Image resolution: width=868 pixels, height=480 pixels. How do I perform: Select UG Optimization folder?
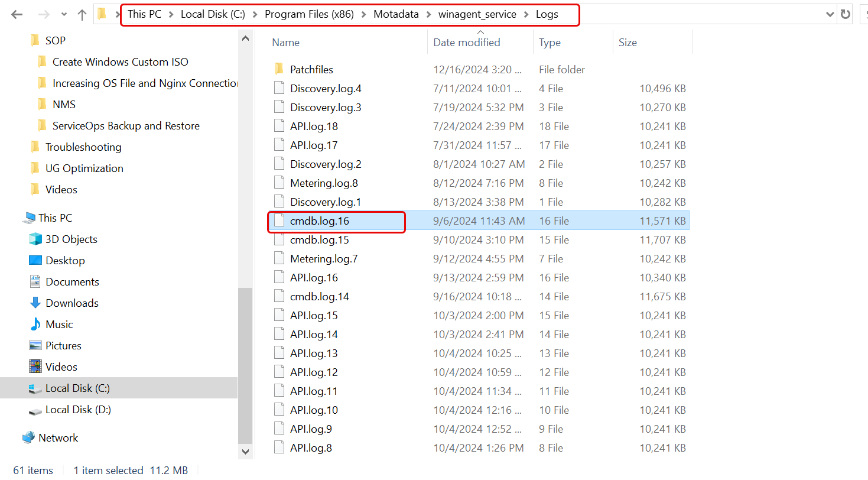pos(84,168)
